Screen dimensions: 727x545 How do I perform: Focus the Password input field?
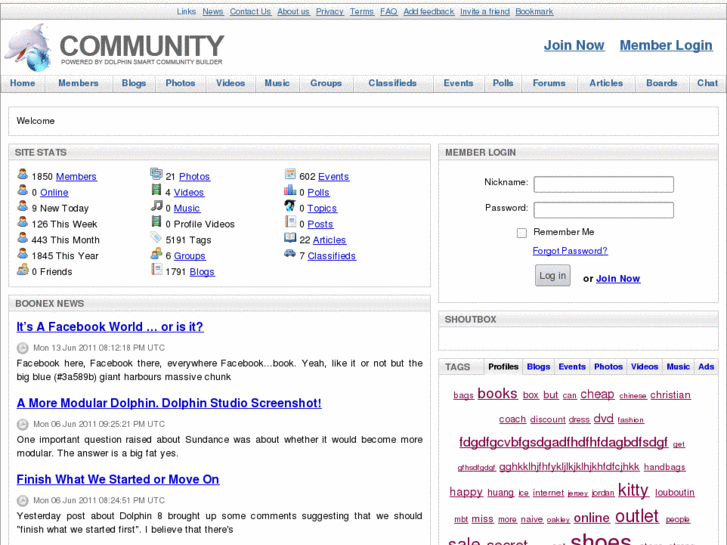[604, 210]
